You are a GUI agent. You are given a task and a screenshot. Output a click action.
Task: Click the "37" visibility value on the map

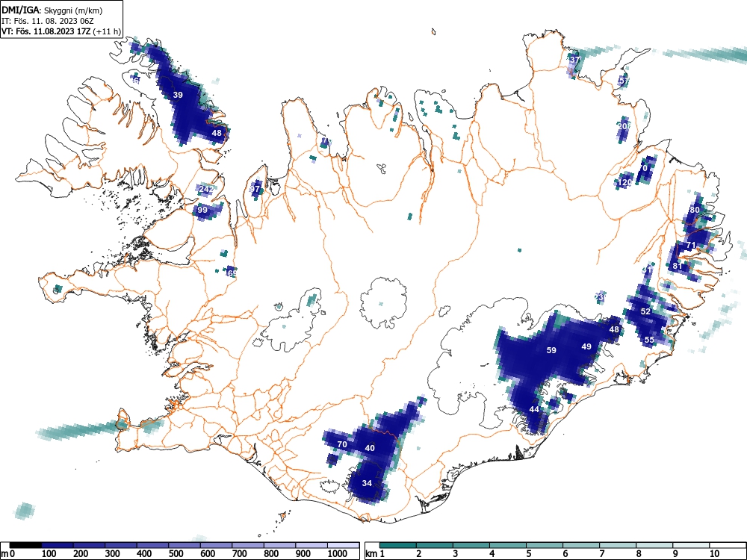coord(574,60)
